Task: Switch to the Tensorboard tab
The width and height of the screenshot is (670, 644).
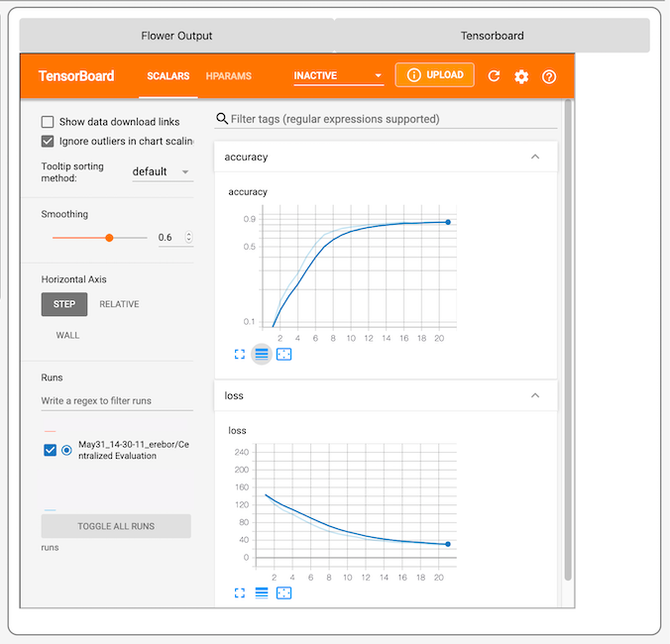Action: 492,36
